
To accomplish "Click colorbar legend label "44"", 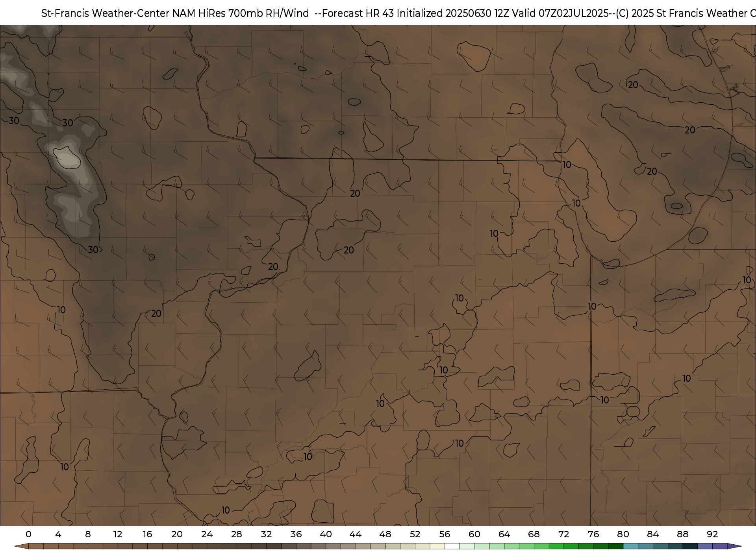I will [356, 534].
